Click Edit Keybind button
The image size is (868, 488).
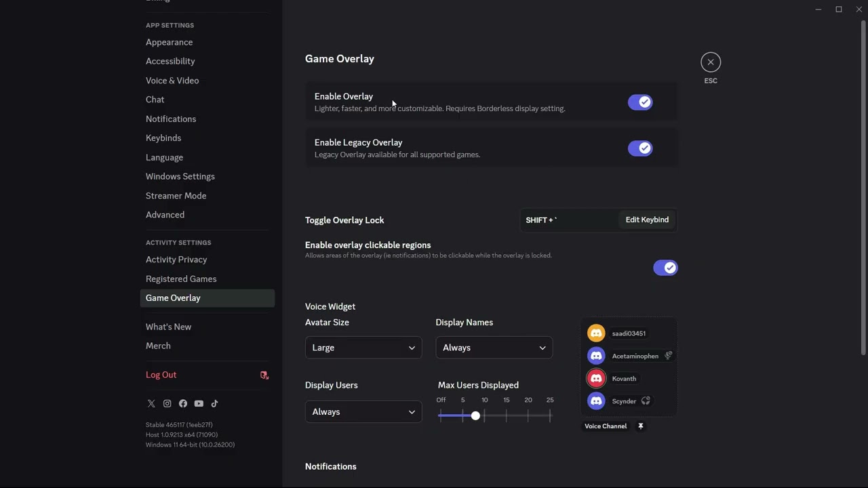(647, 220)
